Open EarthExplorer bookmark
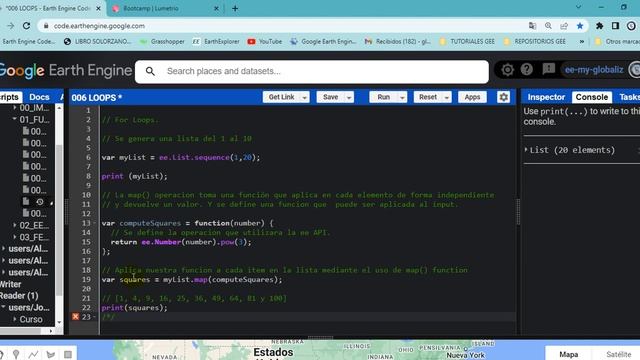 tap(216, 42)
